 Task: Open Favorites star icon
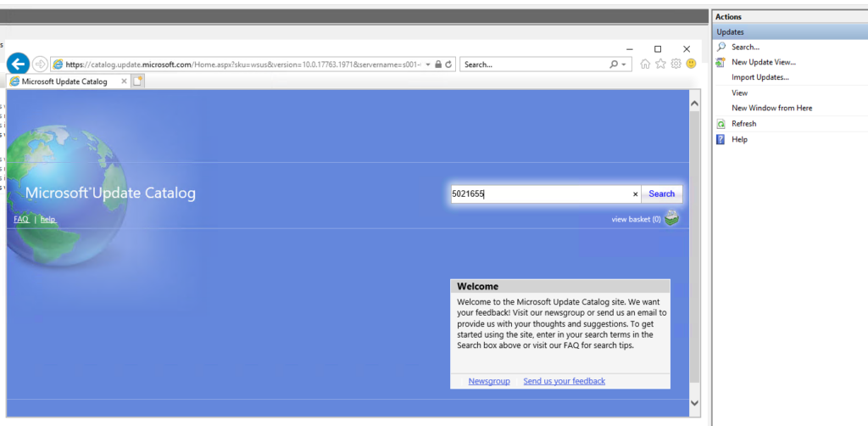click(660, 64)
